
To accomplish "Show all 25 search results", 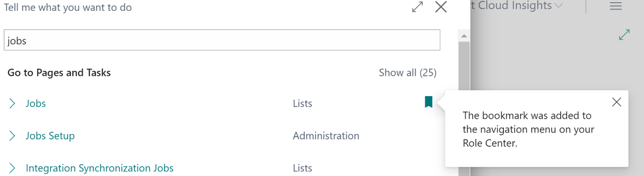I will (408, 73).
